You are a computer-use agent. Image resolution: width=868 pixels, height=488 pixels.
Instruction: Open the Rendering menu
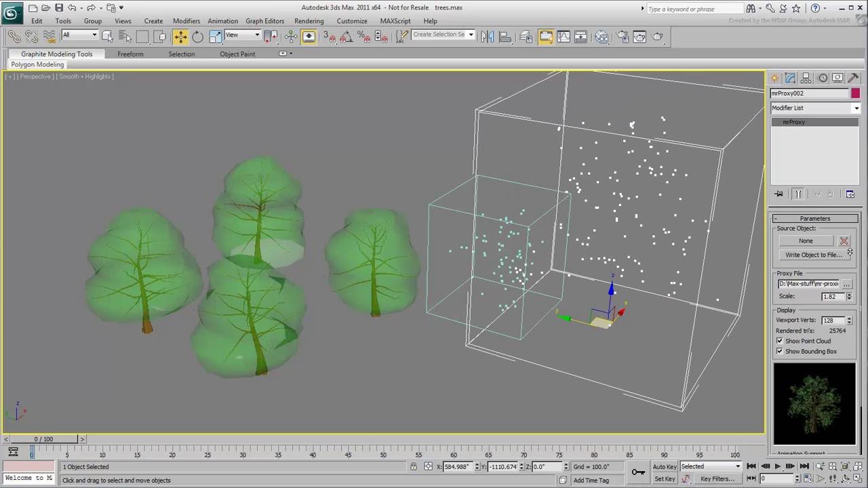309,21
